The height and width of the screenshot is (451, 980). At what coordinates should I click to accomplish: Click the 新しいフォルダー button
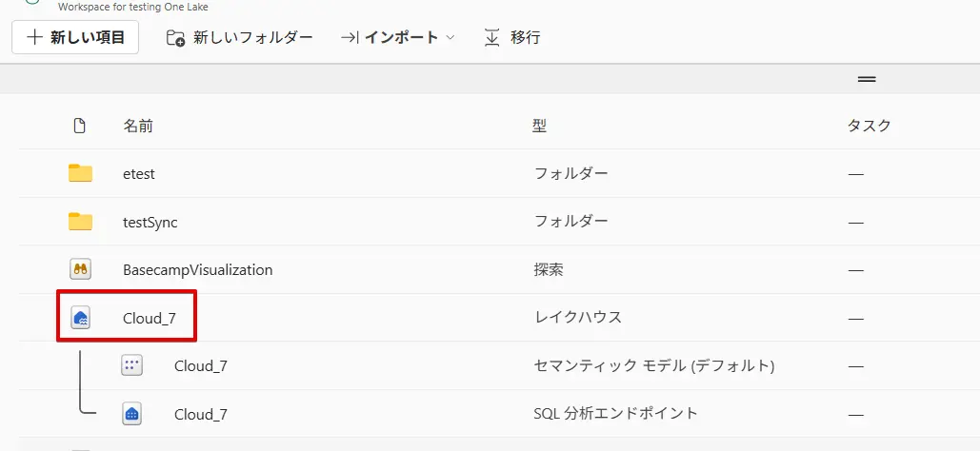(x=240, y=38)
